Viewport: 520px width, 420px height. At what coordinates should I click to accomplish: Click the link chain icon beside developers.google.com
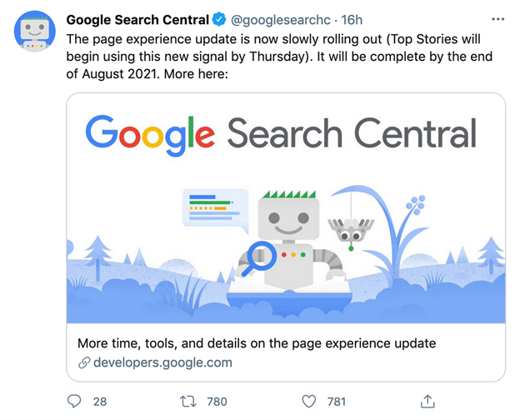(x=83, y=362)
